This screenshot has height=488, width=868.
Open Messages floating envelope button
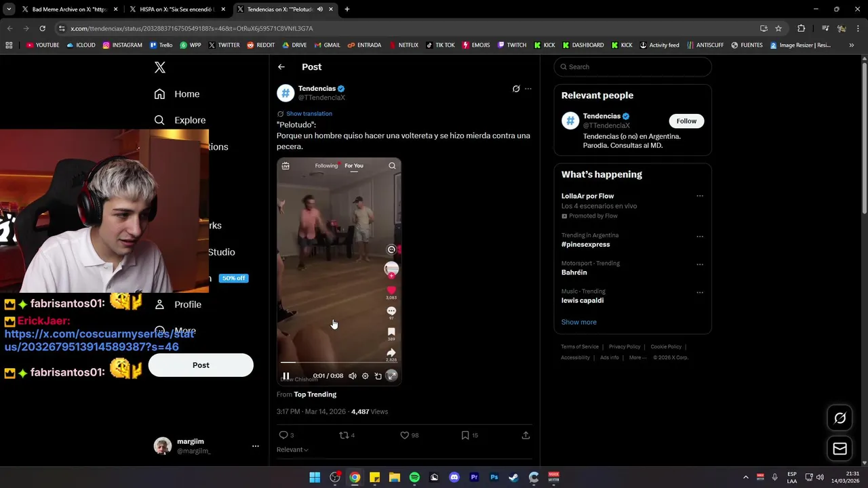pos(840,449)
